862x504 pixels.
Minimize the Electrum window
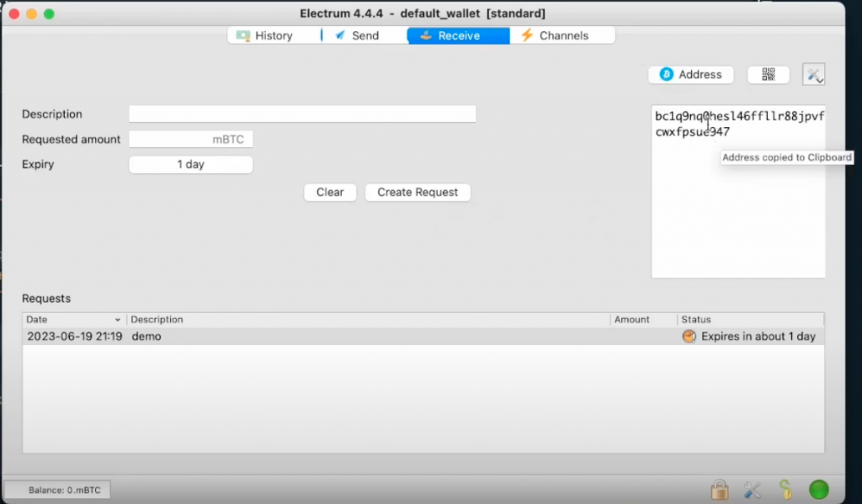point(32,13)
